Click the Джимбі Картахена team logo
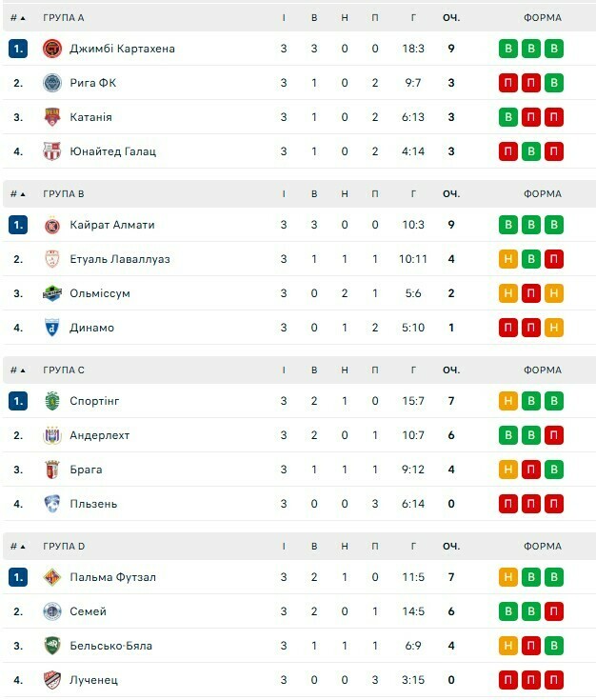 coord(51,49)
